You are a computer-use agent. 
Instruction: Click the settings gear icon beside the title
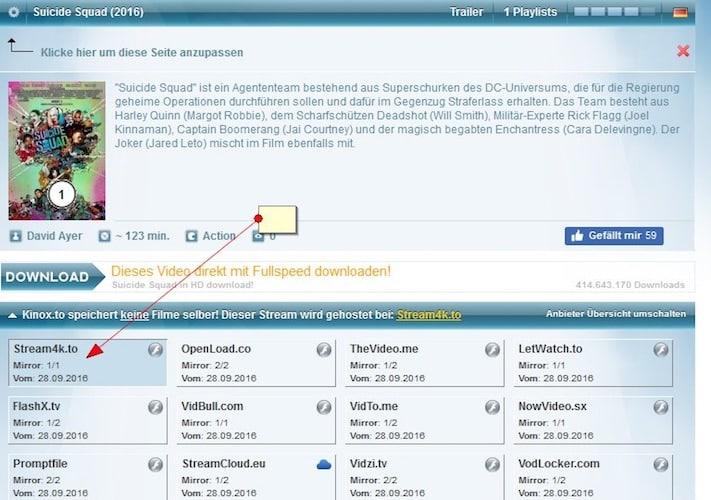[x=13, y=12]
